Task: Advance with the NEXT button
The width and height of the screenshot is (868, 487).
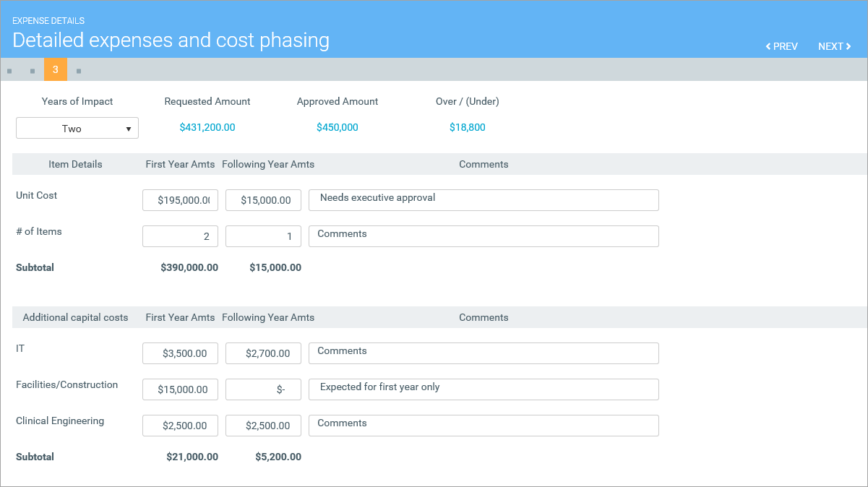Action: pyautogui.click(x=834, y=46)
